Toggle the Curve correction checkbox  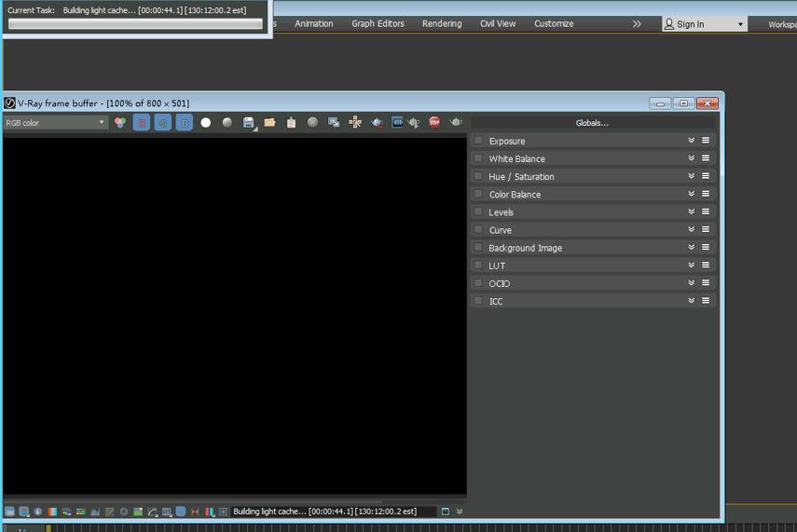pos(478,229)
